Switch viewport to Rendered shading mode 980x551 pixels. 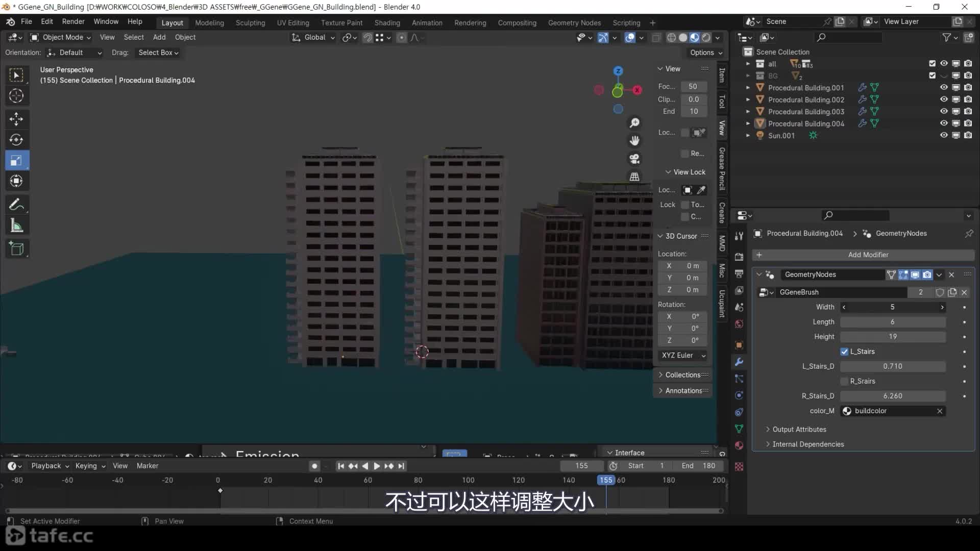point(706,37)
